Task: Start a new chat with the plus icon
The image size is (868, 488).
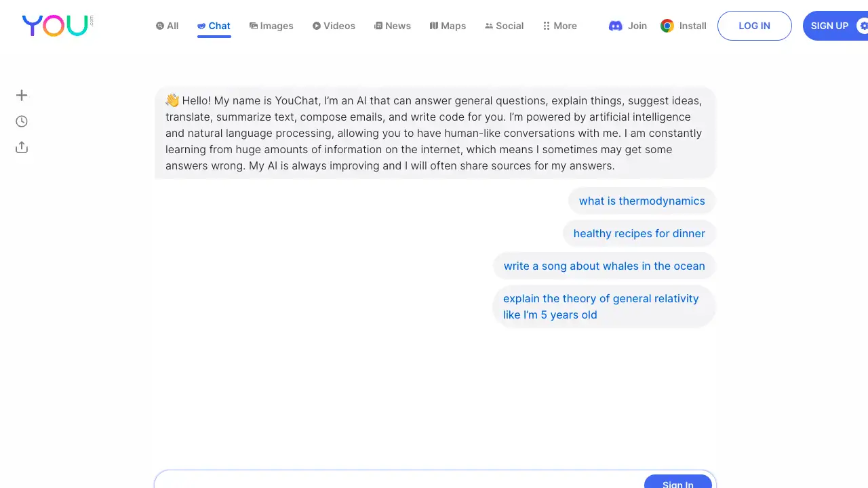Action: click(x=21, y=95)
